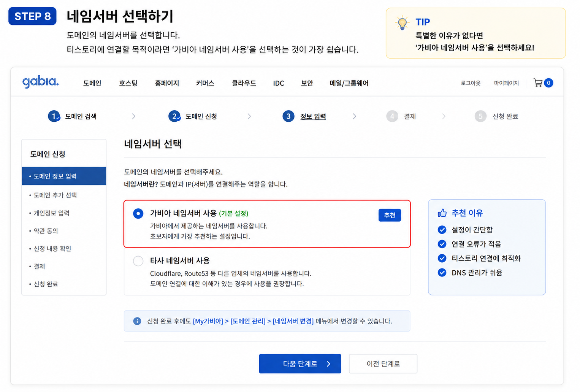The height and width of the screenshot is (392, 580).
Task: Select the 가비아 네임서버 사용 radio button
Action: [x=138, y=214]
